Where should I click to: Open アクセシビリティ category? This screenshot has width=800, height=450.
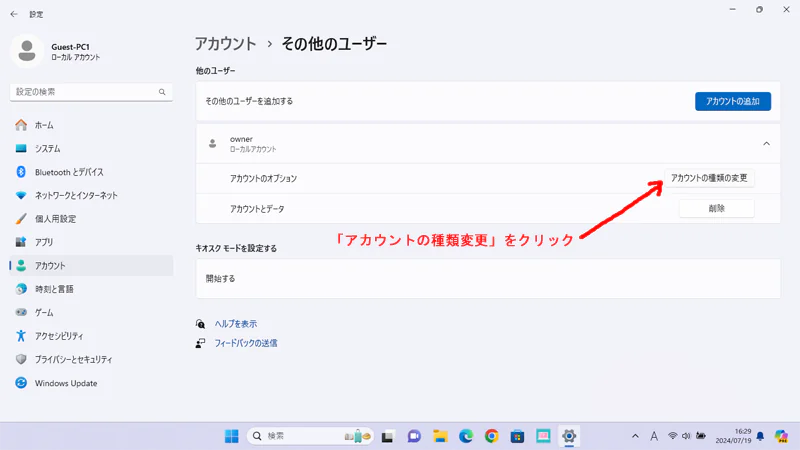91,336
